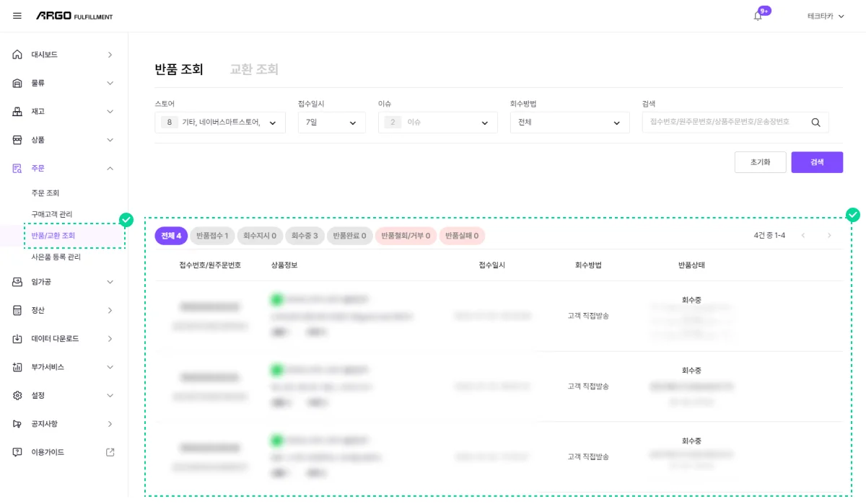Open the 회수방법 dropdown showing 전체
This screenshot has height=504, width=866.
click(569, 122)
